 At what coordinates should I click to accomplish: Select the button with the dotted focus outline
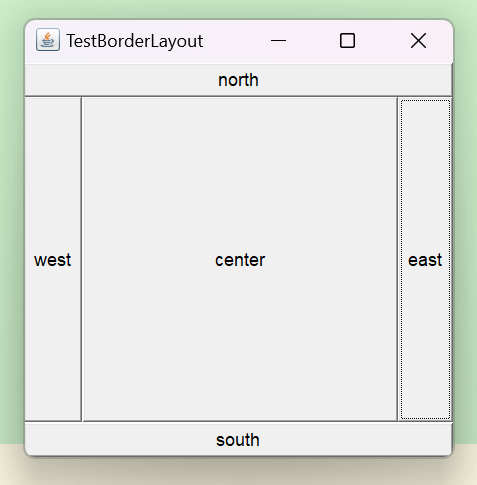[x=425, y=259]
